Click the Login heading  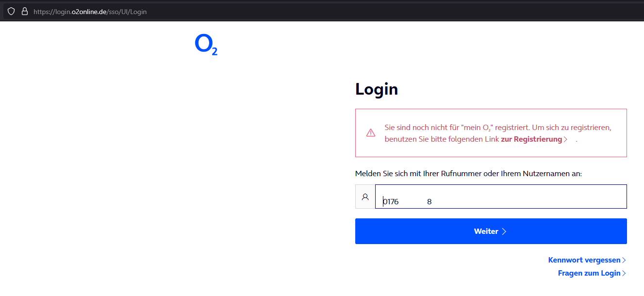pyautogui.click(x=377, y=89)
